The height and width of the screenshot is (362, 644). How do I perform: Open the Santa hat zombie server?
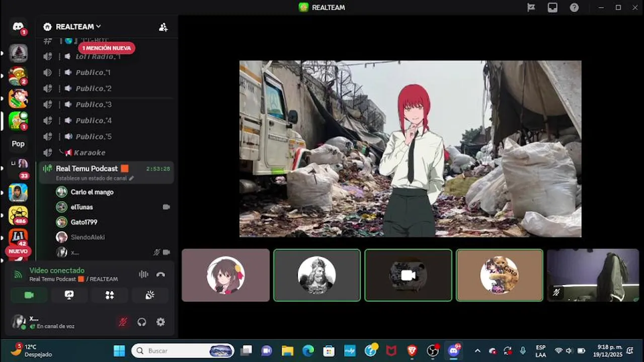pos(18,75)
